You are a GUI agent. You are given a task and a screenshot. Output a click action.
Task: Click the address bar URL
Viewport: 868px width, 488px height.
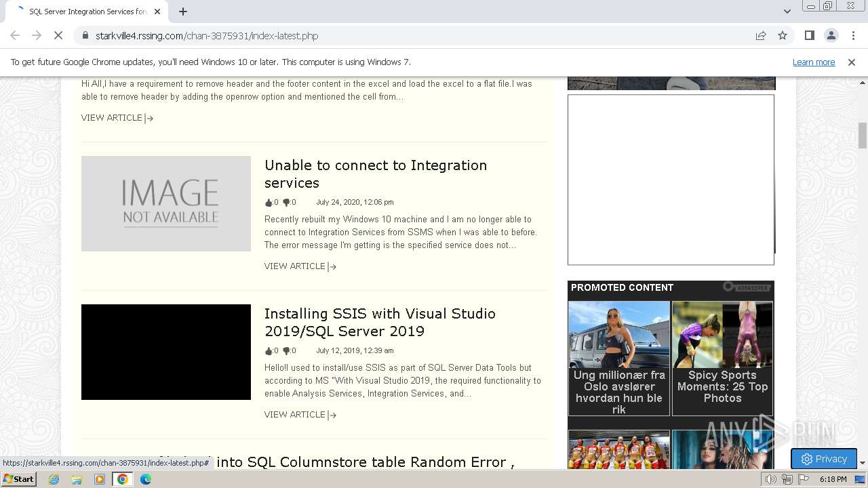[x=207, y=36]
